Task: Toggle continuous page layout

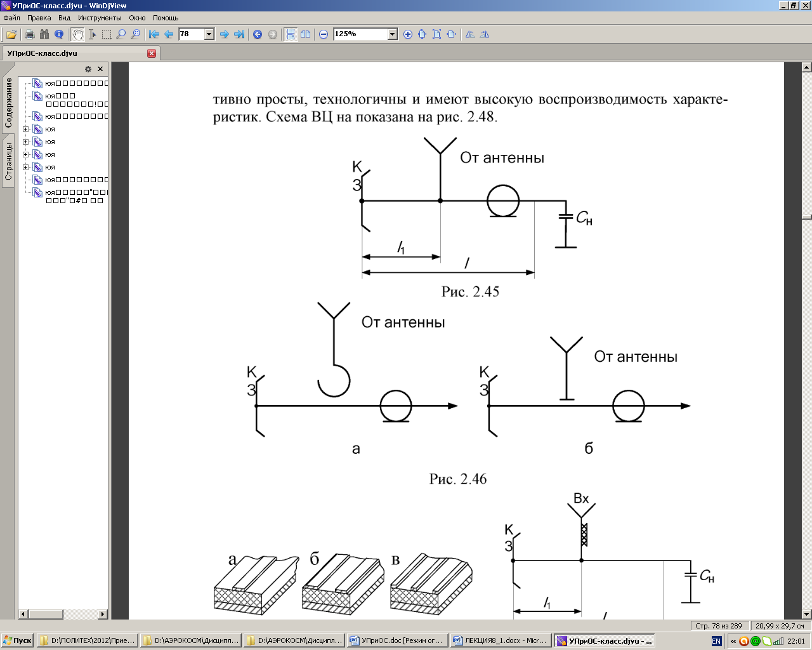Action: pyautogui.click(x=291, y=34)
